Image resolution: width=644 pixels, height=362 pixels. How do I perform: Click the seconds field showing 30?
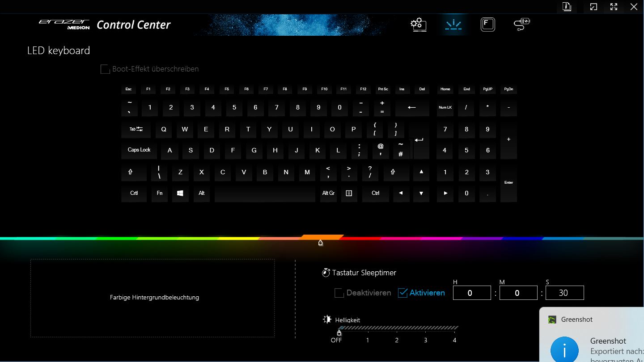564,293
